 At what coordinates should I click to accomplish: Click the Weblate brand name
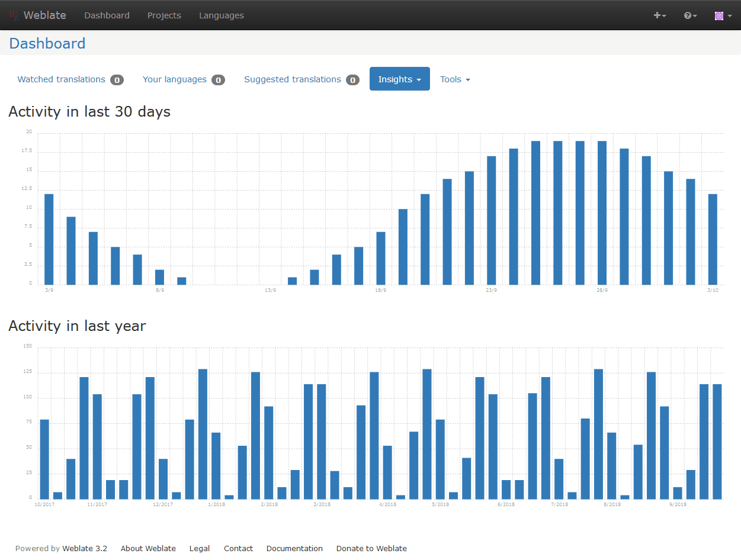[45, 15]
